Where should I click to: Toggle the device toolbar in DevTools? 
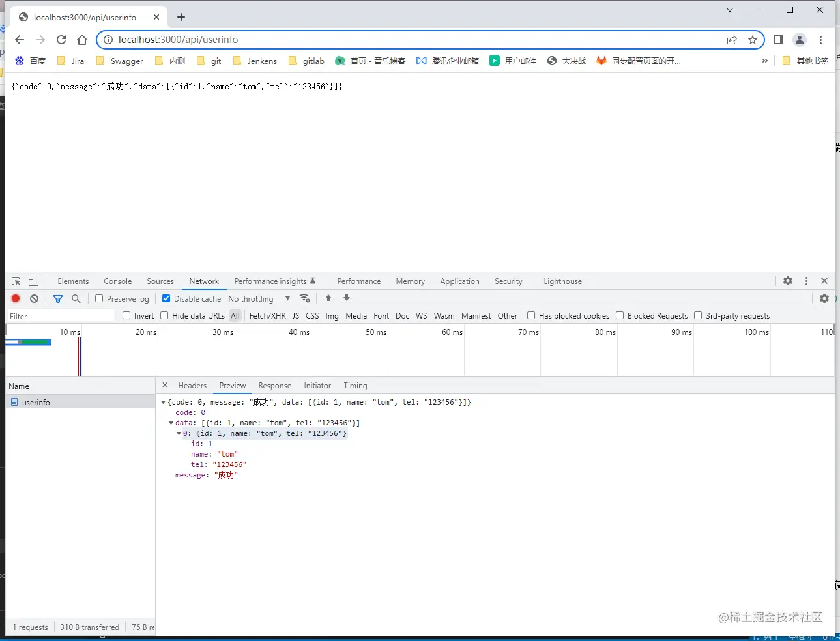pyautogui.click(x=33, y=281)
